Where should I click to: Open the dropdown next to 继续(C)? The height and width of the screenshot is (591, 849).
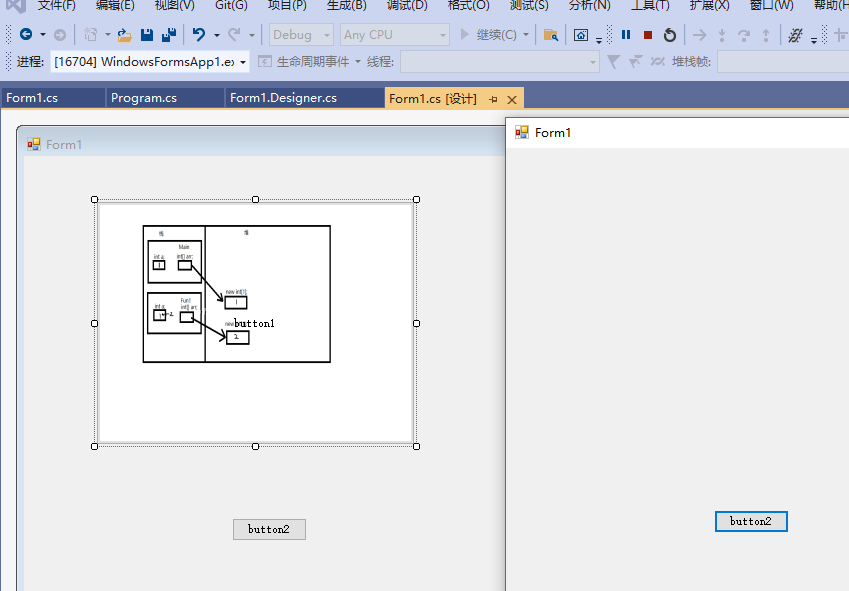tap(526, 35)
